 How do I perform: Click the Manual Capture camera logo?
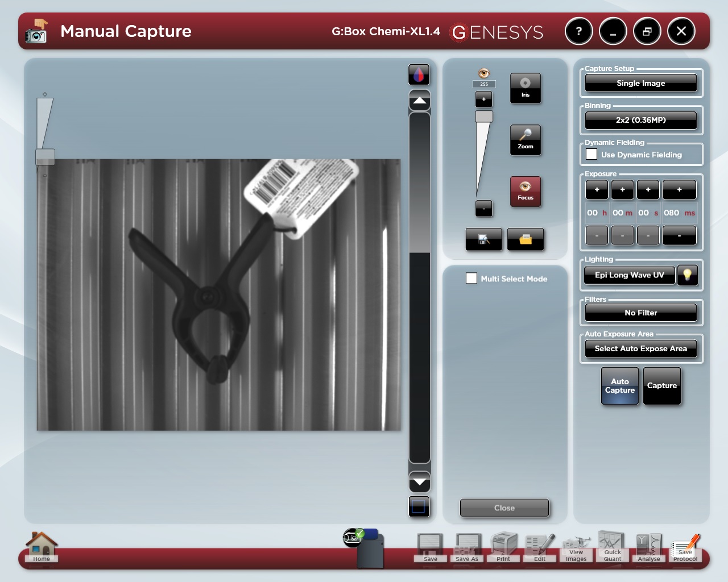click(x=36, y=31)
